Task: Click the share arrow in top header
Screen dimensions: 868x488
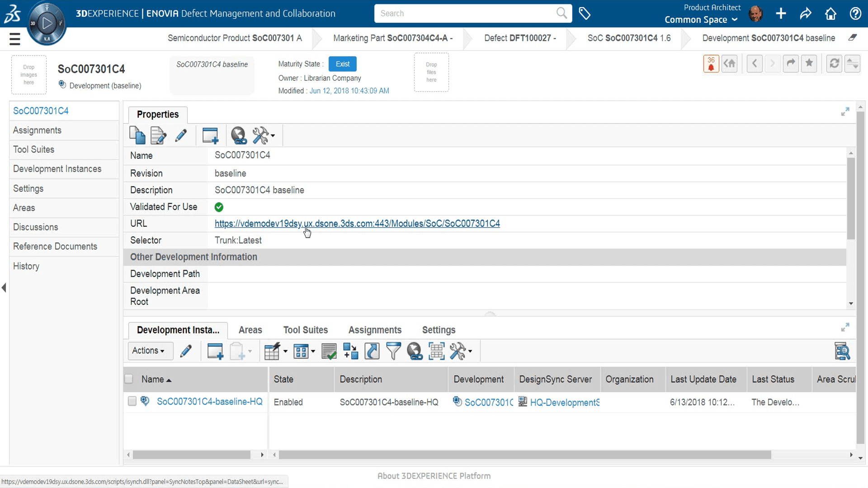Action: point(806,14)
